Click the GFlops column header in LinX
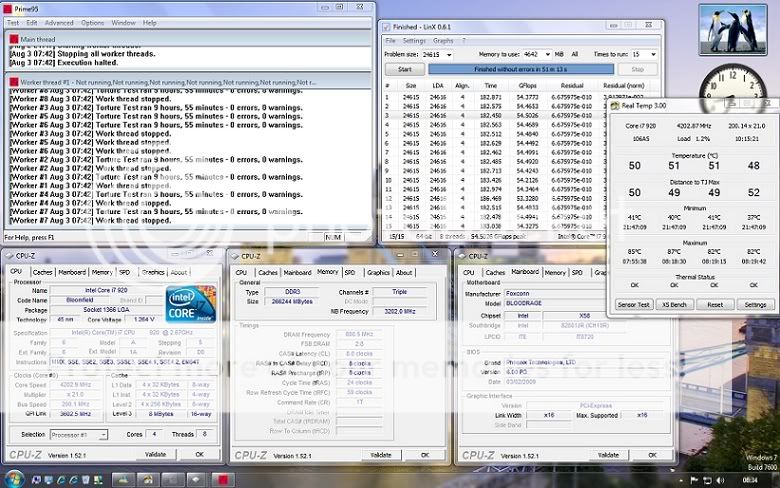Viewport: 780px width, 488px height. point(527,86)
